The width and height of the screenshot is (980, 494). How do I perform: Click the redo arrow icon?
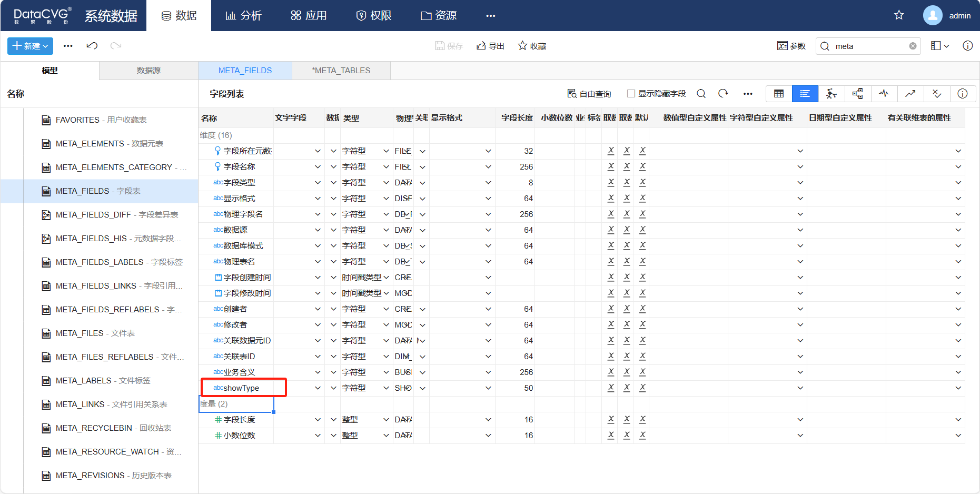(116, 46)
